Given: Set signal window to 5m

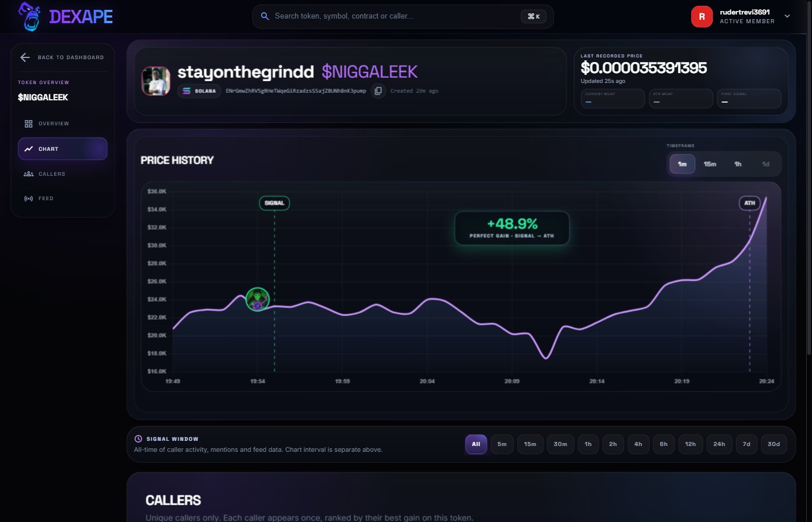Looking at the screenshot, I should tap(502, 444).
